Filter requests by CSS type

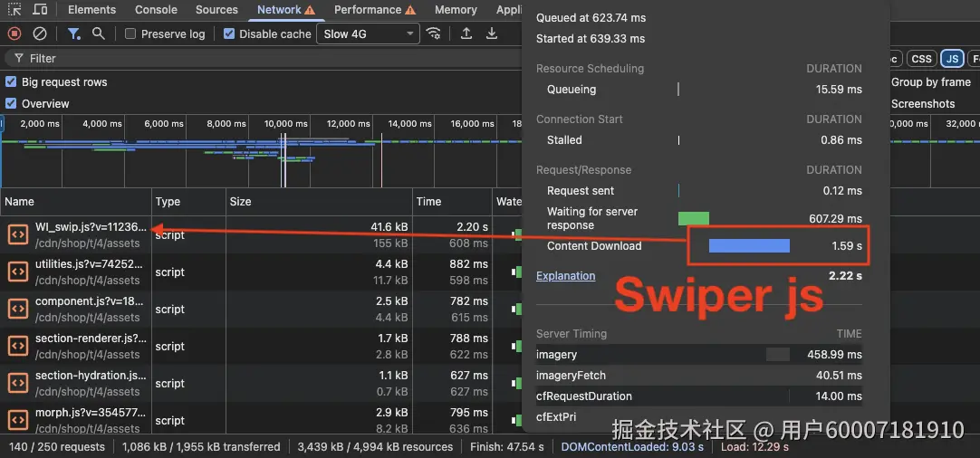click(x=921, y=59)
